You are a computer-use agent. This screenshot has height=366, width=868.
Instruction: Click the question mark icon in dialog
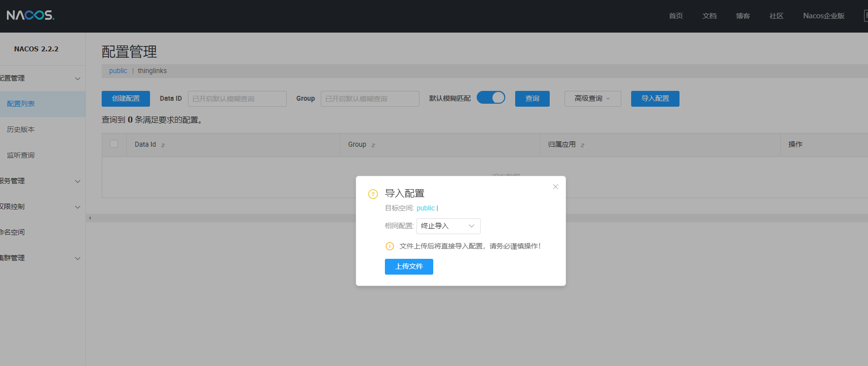point(373,194)
